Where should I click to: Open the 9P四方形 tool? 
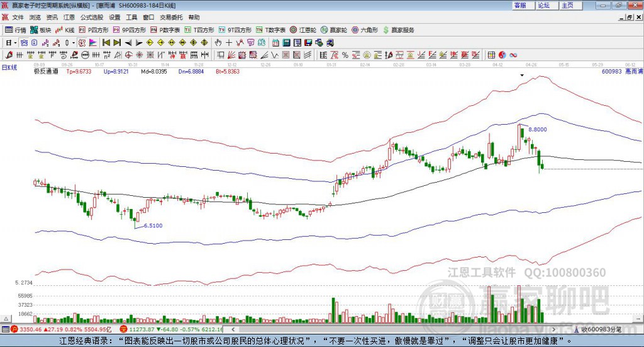click(130, 30)
